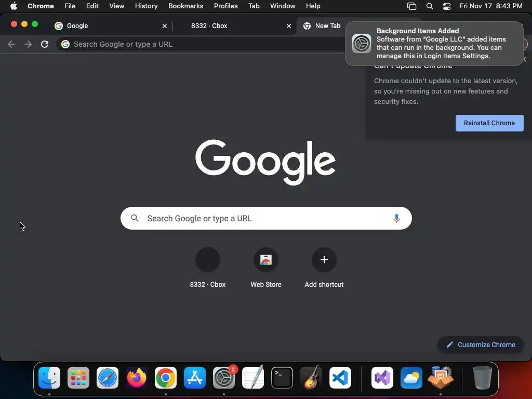Open the History menu
The height and width of the screenshot is (399, 532).
click(x=146, y=6)
